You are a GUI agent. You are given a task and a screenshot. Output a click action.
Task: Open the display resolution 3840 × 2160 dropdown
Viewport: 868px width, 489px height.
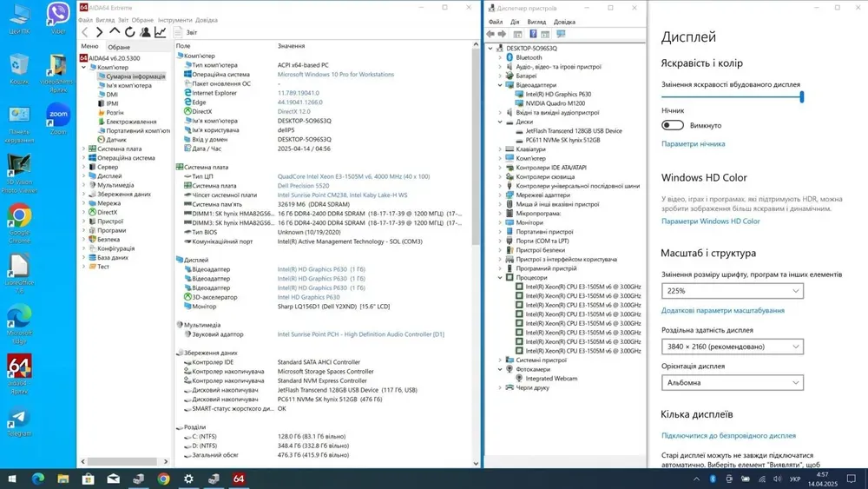[x=732, y=347]
